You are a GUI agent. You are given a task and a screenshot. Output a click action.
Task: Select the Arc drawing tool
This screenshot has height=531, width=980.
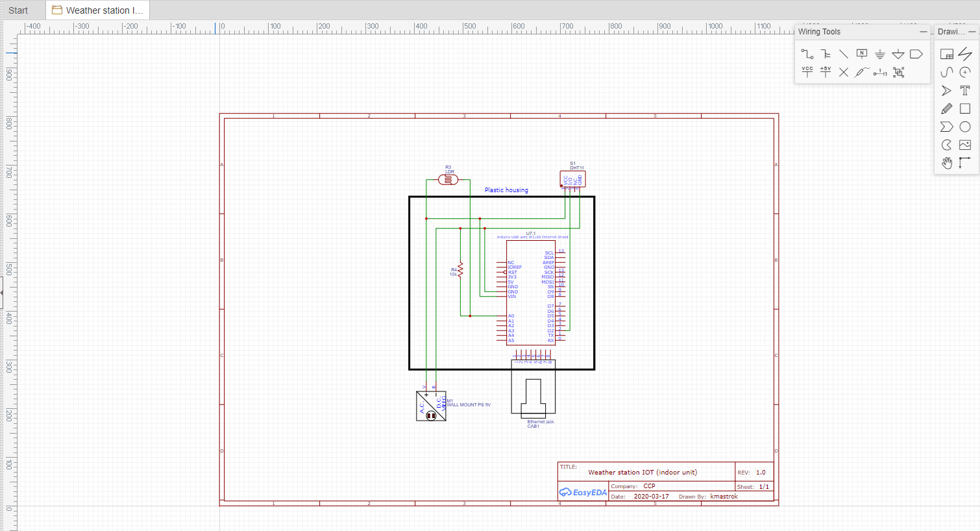click(965, 72)
